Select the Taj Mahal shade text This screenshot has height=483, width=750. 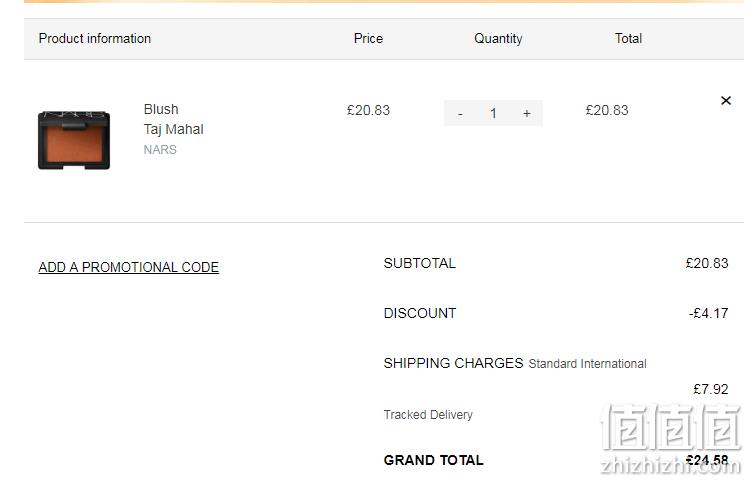[174, 129]
